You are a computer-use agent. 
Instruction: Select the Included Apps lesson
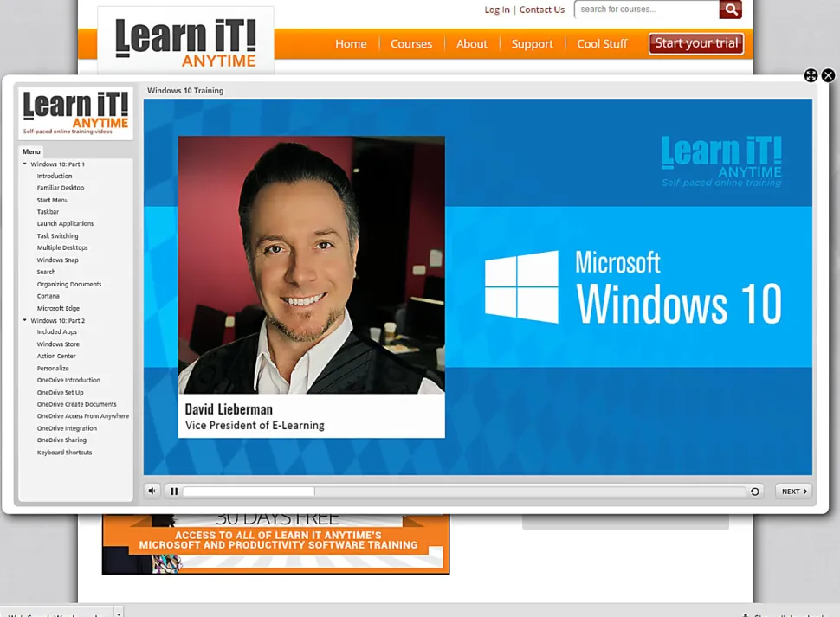[x=57, y=331]
